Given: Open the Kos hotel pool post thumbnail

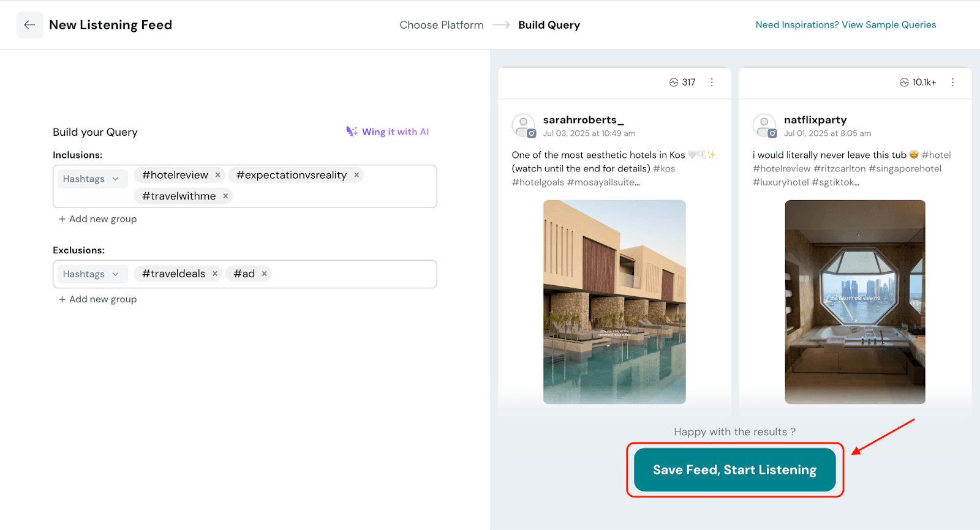Looking at the screenshot, I should pos(614,302).
